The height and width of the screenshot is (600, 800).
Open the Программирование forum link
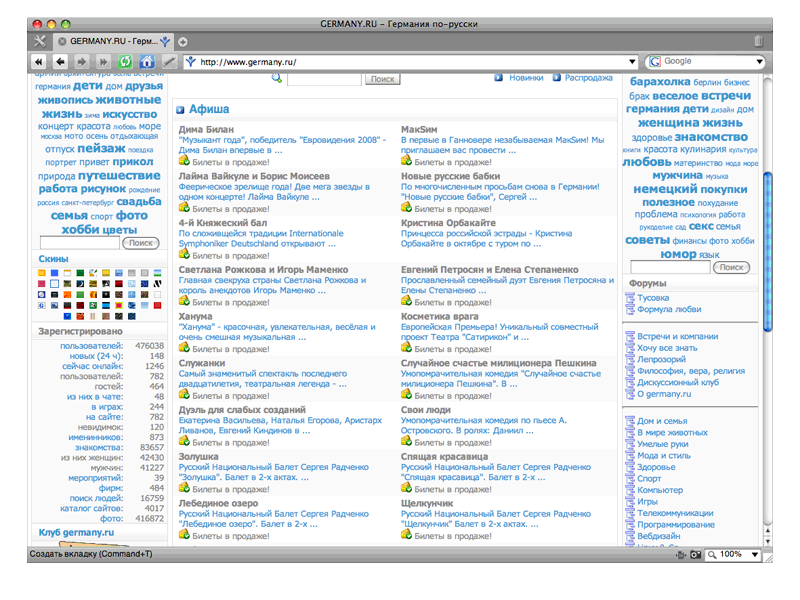tap(676, 524)
